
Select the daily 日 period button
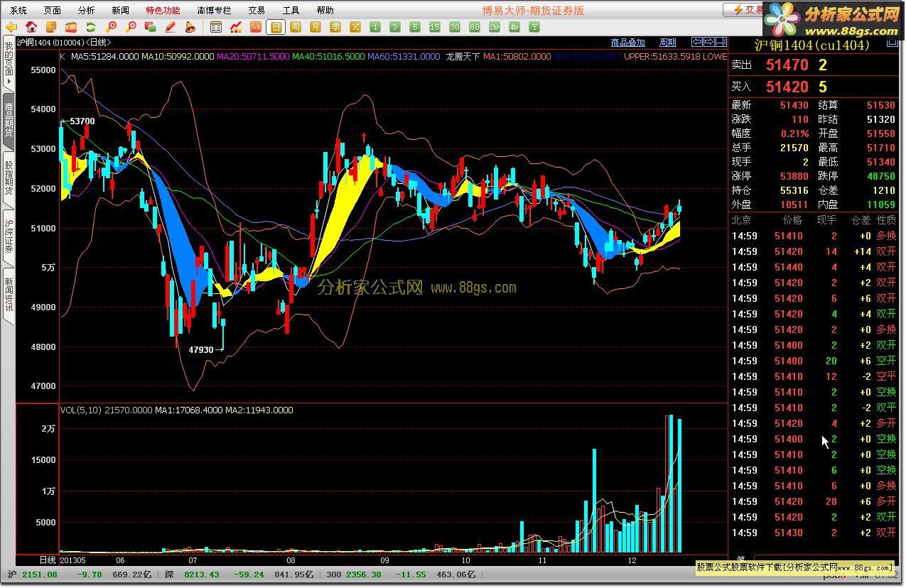(276, 27)
